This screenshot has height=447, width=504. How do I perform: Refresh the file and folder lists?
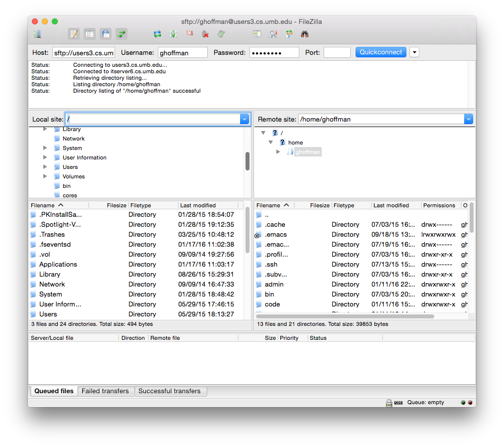[x=157, y=34]
